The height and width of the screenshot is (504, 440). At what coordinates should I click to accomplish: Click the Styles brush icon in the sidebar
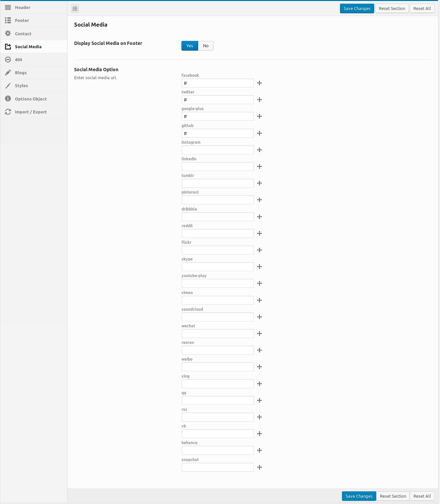8,85
